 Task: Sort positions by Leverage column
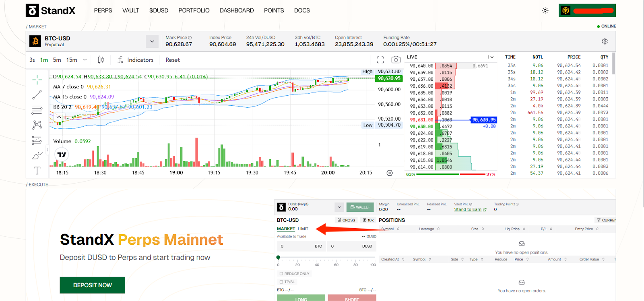(429, 229)
